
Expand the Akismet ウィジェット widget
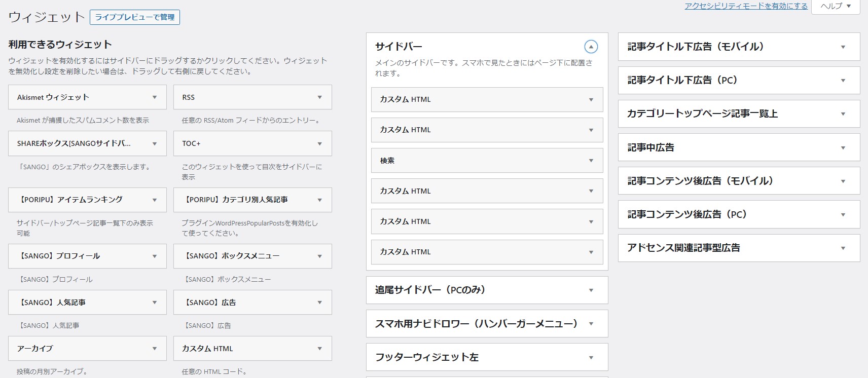154,97
